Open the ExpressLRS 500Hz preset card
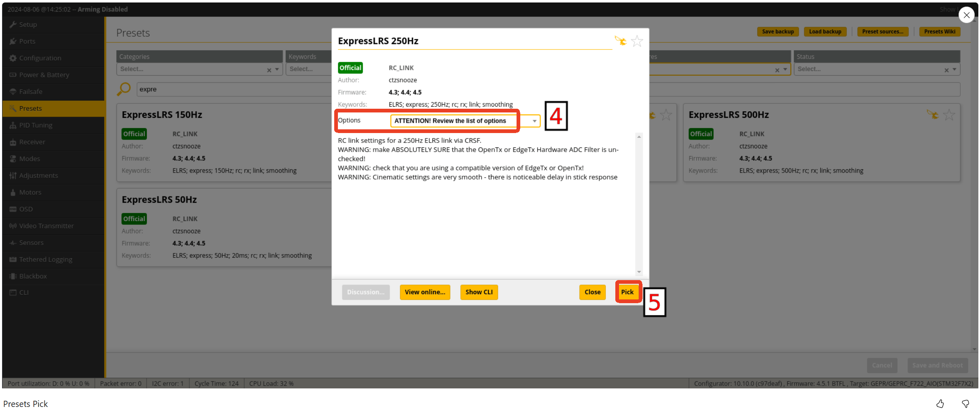 [822, 143]
